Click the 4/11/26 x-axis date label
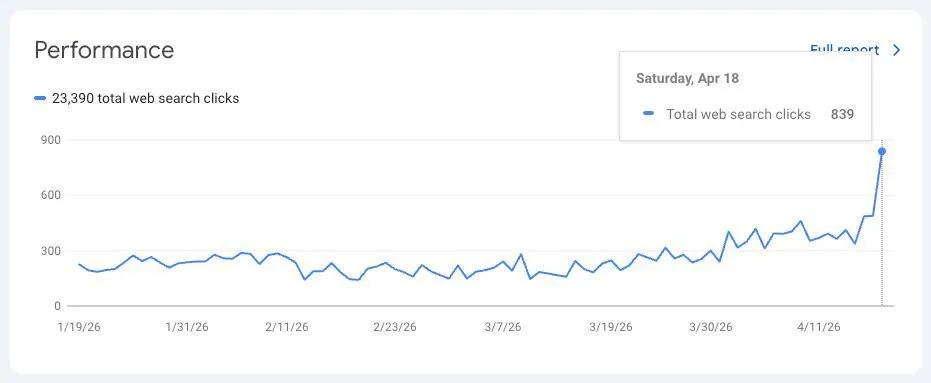The height and width of the screenshot is (383, 931). coord(819,327)
